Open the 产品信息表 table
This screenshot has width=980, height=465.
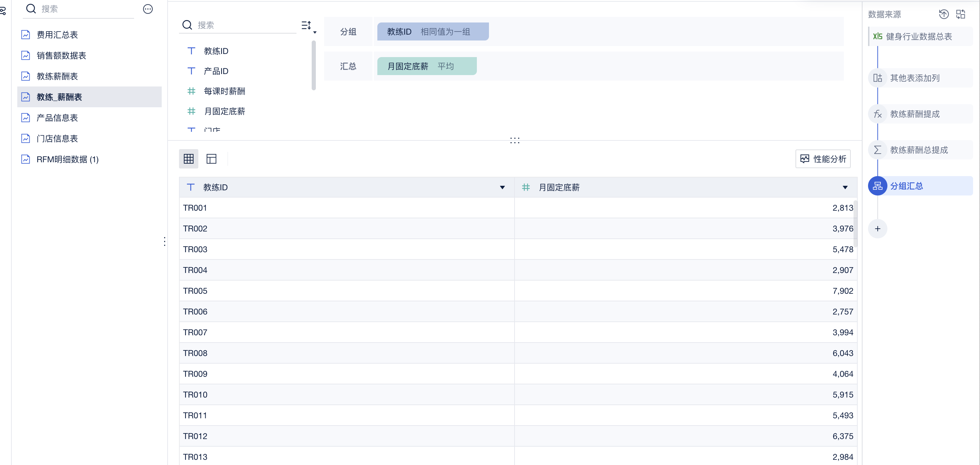coord(57,118)
